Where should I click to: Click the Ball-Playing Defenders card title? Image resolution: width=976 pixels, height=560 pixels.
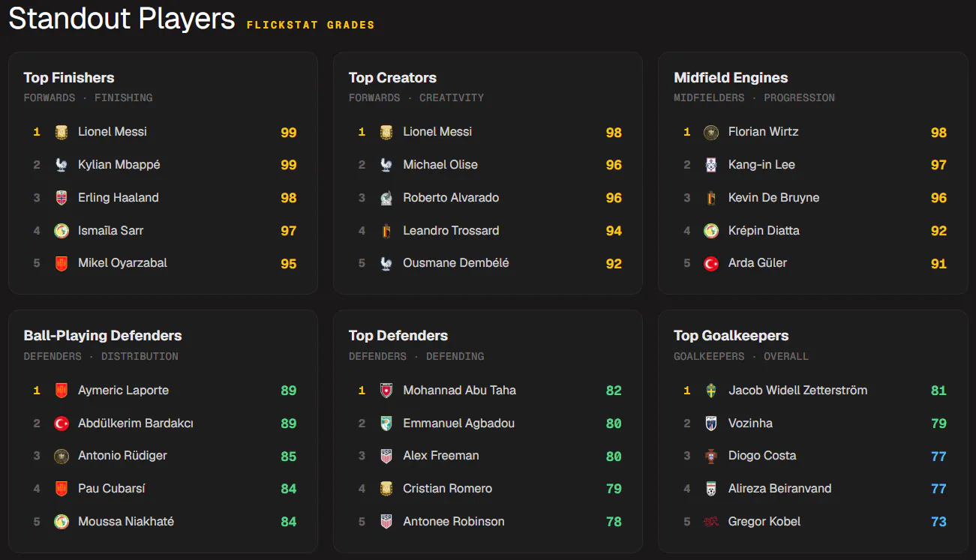(x=103, y=336)
